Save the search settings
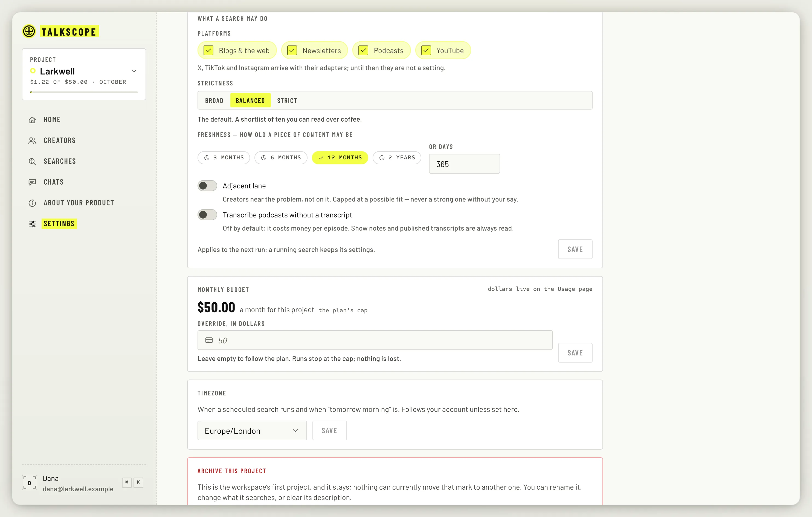The height and width of the screenshot is (517, 812). pyautogui.click(x=575, y=249)
